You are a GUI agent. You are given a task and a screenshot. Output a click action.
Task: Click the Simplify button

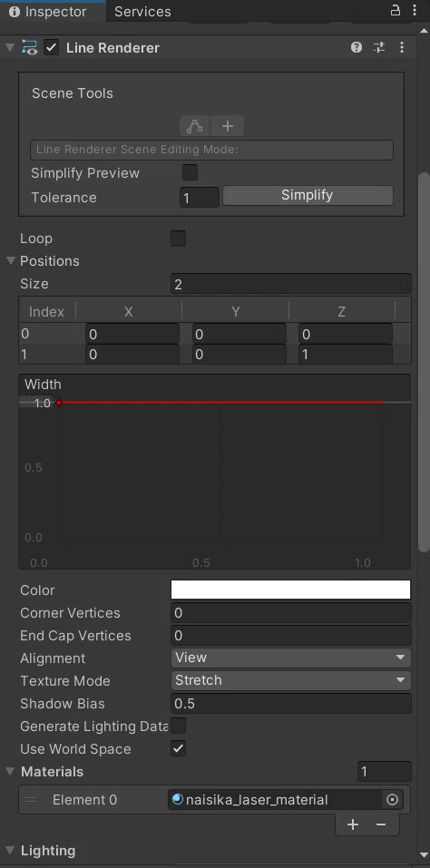(x=308, y=195)
